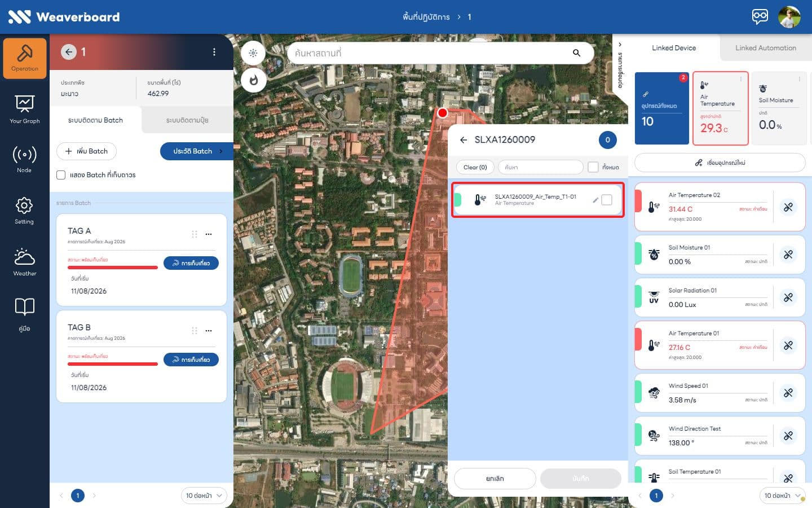Select the Linked Device tab
The image size is (812, 508).
click(674, 48)
